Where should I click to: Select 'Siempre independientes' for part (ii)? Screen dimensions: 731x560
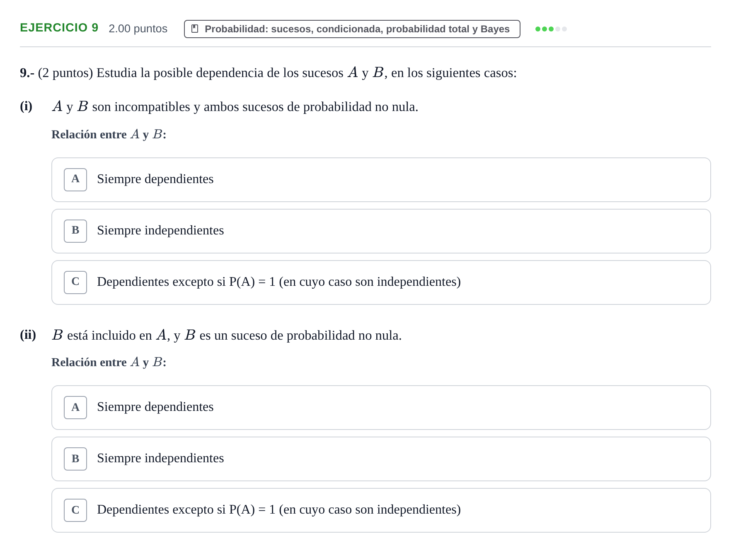[x=381, y=459]
